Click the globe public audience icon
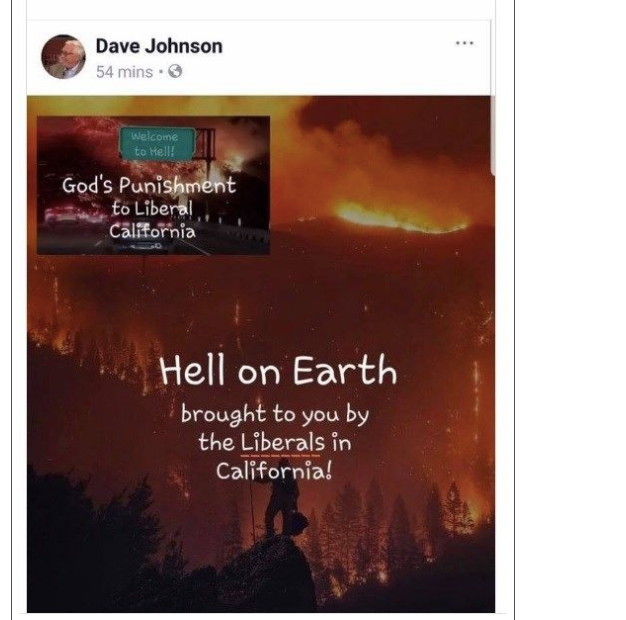The image size is (626, 620). (x=175, y=72)
